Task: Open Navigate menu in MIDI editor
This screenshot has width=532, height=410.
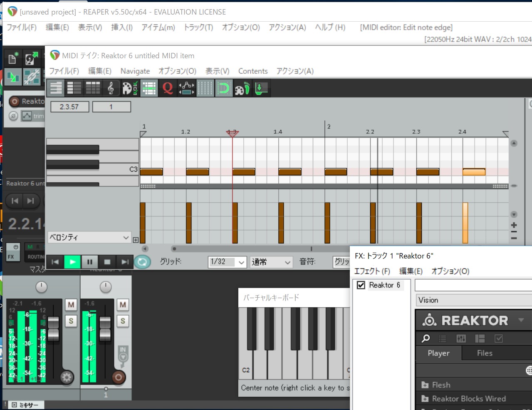Action: tap(135, 71)
